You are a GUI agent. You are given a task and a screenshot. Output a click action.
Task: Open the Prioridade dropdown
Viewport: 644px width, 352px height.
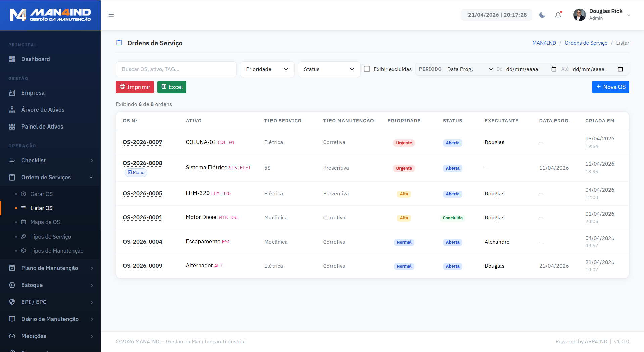(x=267, y=69)
